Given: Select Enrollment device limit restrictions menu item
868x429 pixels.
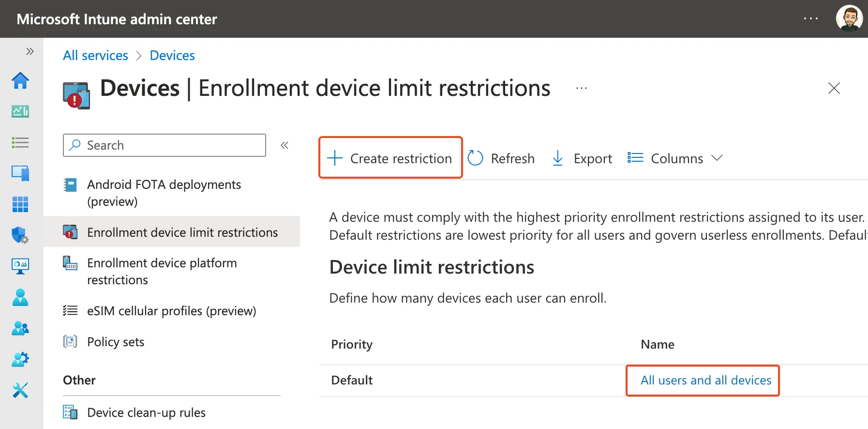Looking at the screenshot, I should pos(172,232).
